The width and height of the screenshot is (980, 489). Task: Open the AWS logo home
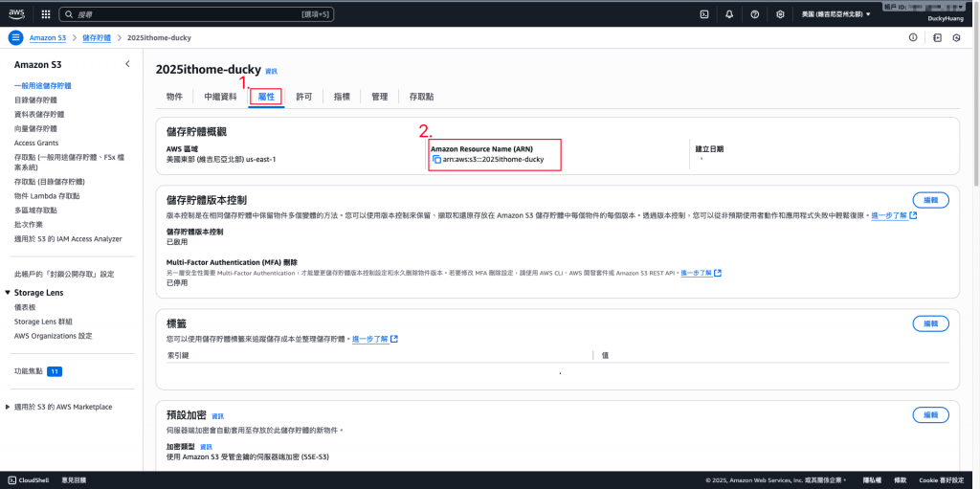click(17, 13)
